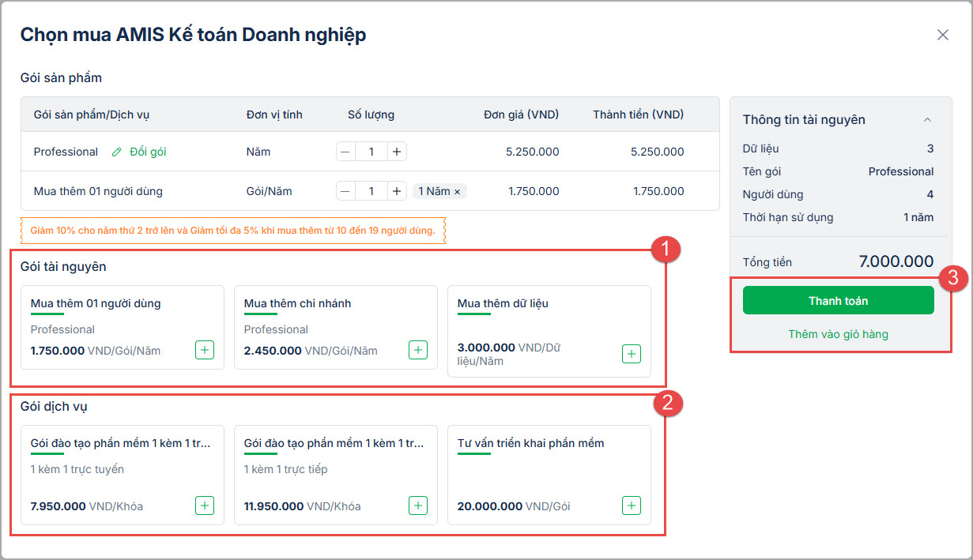Screen dimensions: 973x560
Task: Click the Đổi gói link
Action: 148,152
